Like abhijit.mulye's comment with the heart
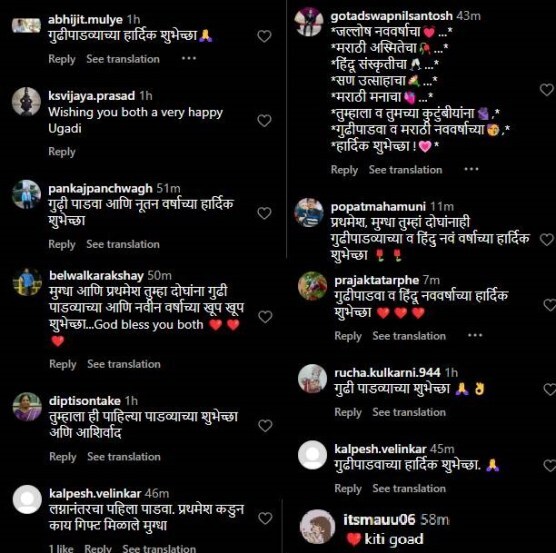Screen dimensions: 556x553 point(264,36)
